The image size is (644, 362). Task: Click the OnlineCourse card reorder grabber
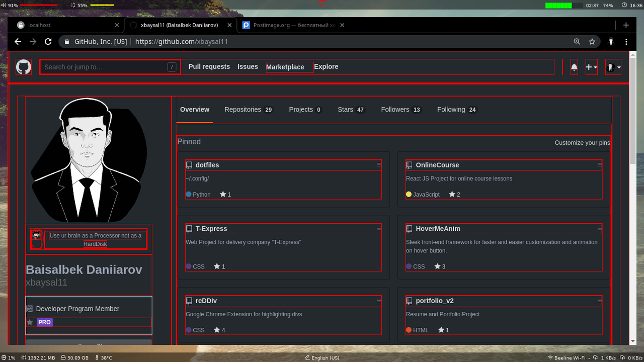pos(599,165)
